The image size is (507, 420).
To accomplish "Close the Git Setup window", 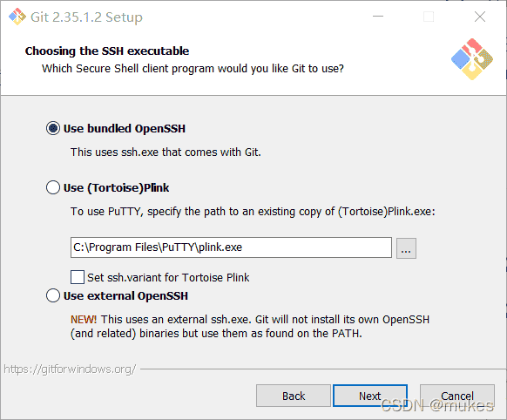I will [480, 17].
